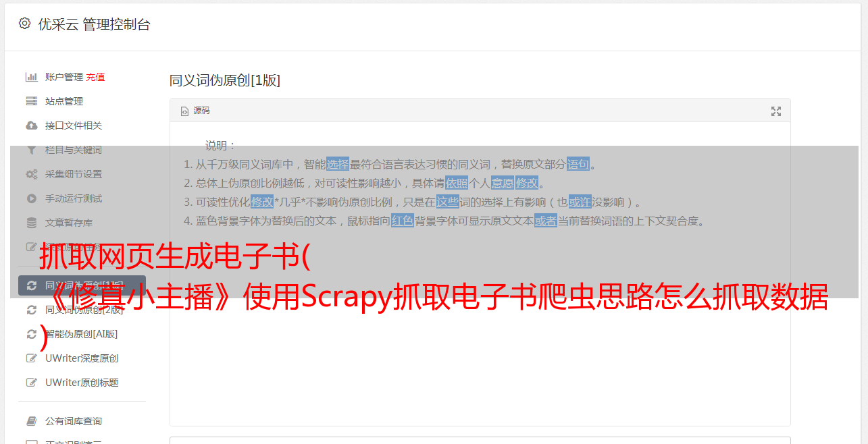The height and width of the screenshot is (444, 868).
Task: Select UWriter深度原创 in sidebar
Action: (82, 358)
